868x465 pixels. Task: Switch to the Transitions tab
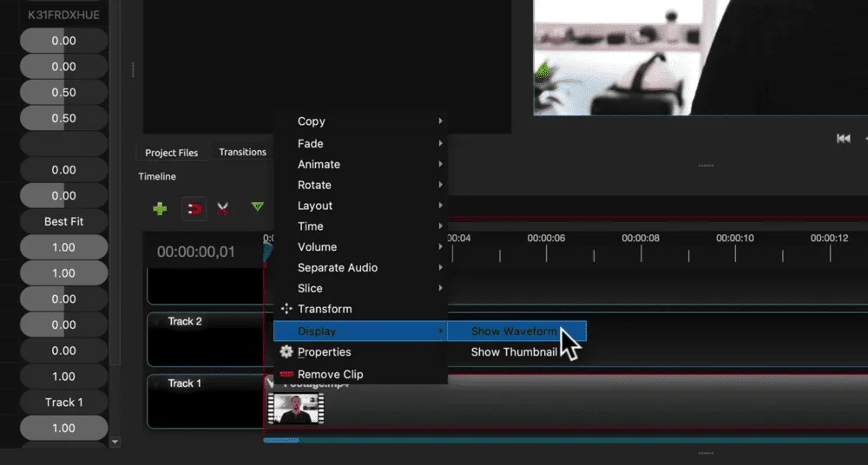(242, 152)
